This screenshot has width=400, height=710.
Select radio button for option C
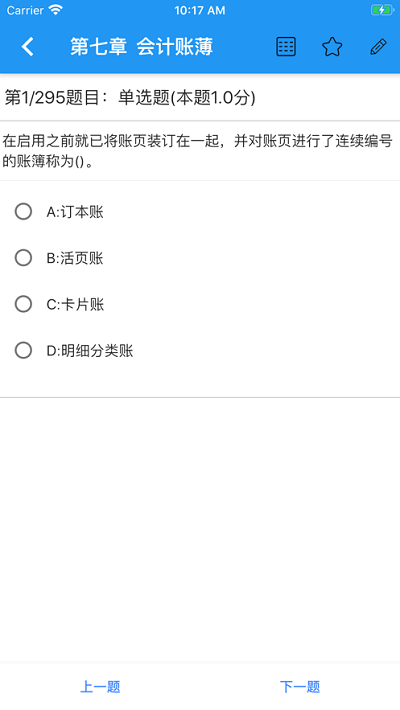[x=24, y=304]
